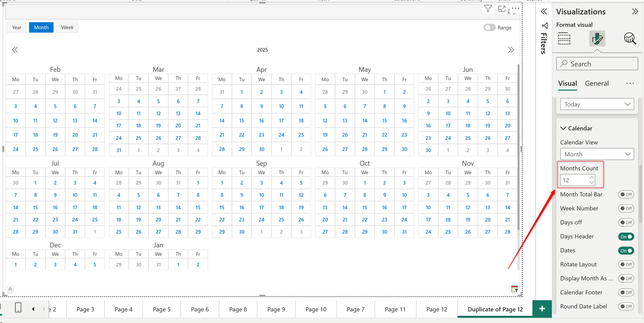Increase Months Count with up arrow
Image resolution: width=644 pixels, height=323 pixels.
coord(591,177)
